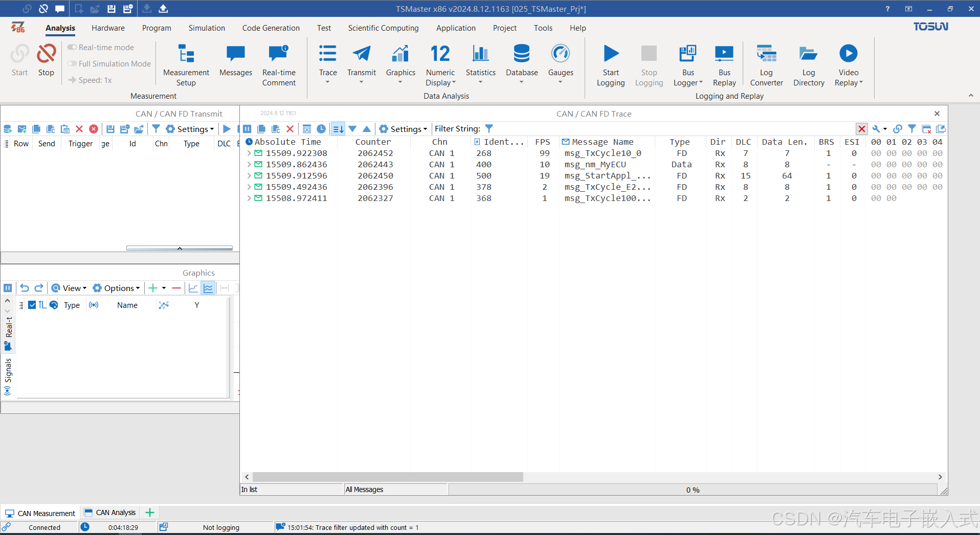The image size is (980, 535).
Task: Pause the Graphics panel display
Action: [x=8, y=288]
